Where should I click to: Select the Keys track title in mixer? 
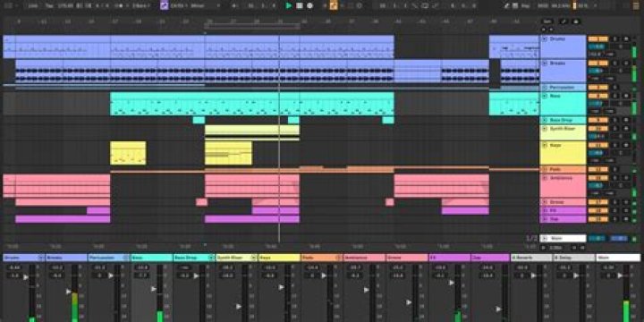tap(279, 258)
